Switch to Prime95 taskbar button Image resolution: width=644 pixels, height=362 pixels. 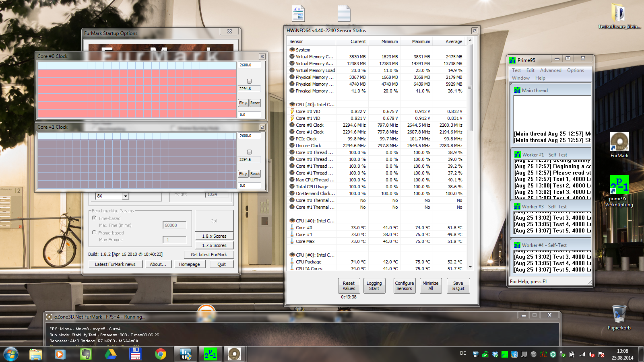tap(210, 354)
